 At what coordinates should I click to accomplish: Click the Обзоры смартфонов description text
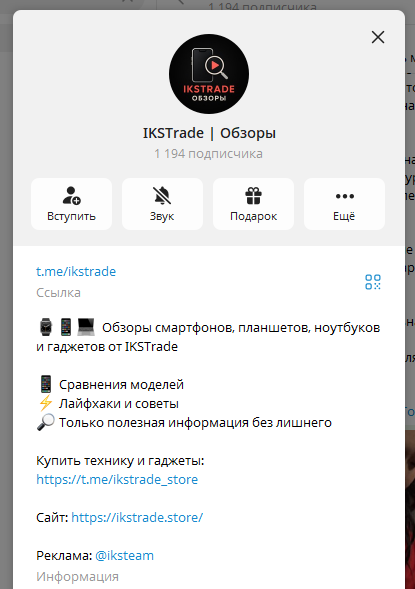point(208,337)
